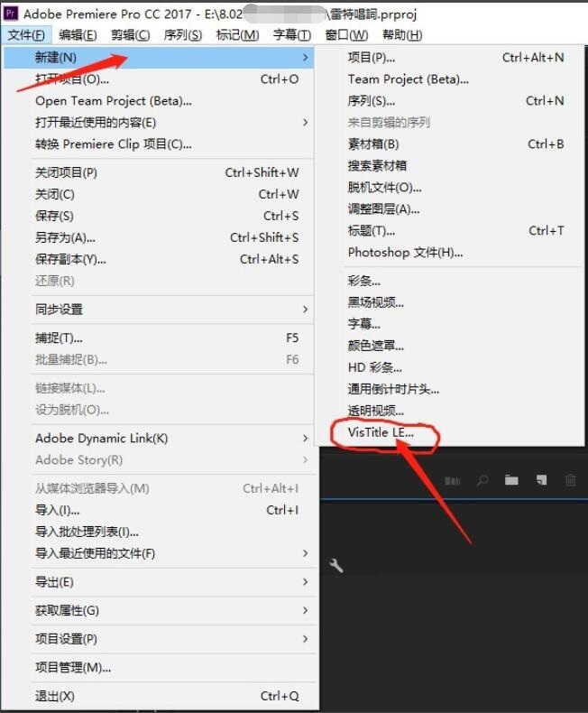Choose 透明视频... in submenu
This screenshot has width=588, height=713.
click(x=450, y=411)
